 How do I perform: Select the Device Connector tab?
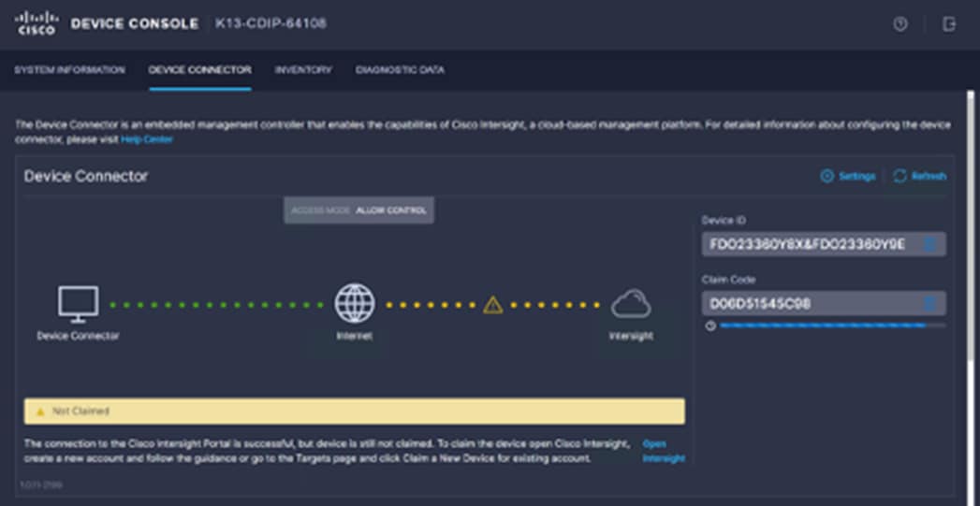200,70
